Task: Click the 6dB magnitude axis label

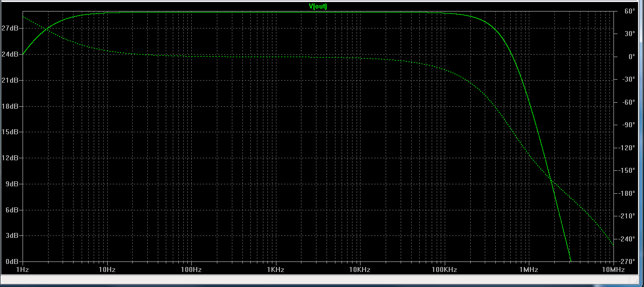Action: click(12, 210)
